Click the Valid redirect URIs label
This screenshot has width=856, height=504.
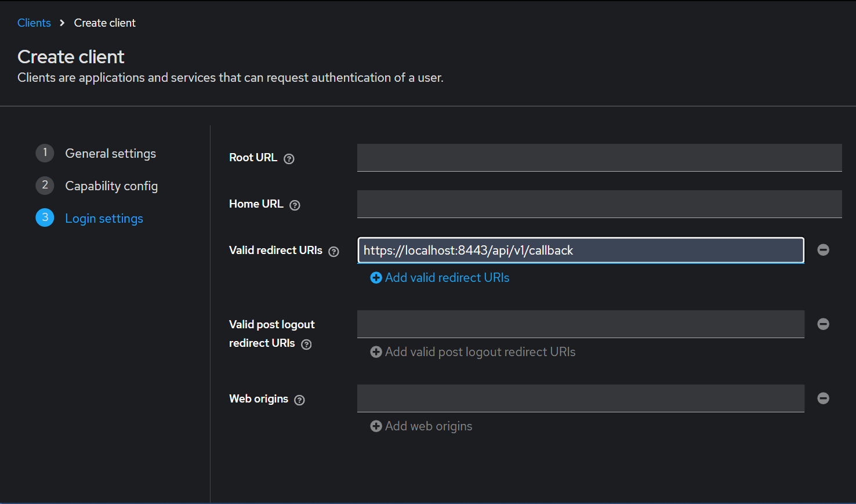click(275, 250)
